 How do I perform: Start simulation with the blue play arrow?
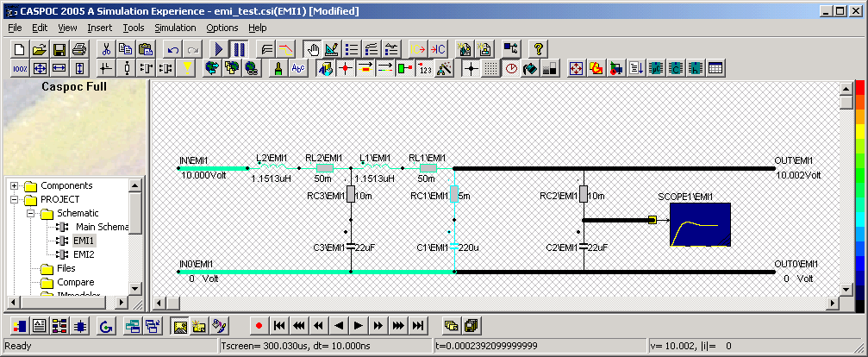point(220,49)
